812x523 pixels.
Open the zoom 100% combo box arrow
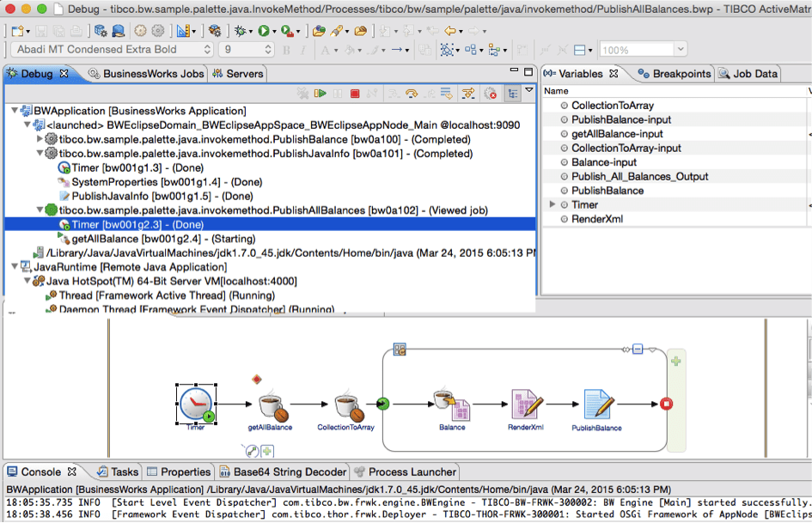click(x=681, y=50)
